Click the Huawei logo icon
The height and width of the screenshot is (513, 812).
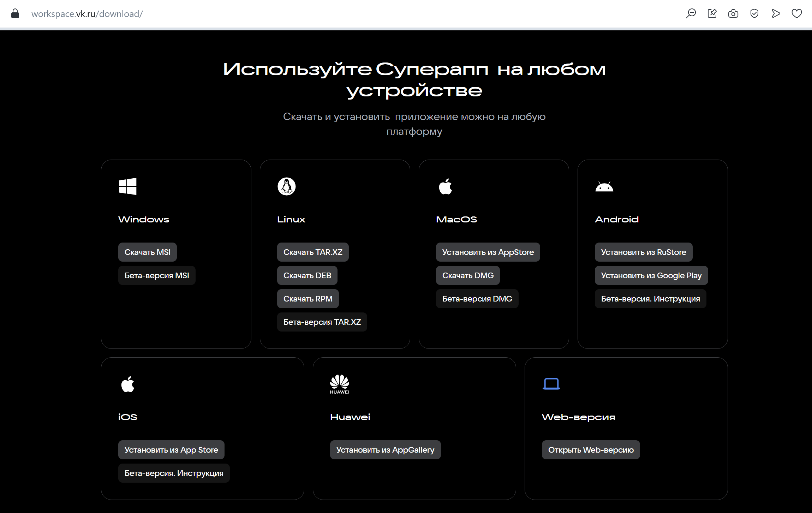coord(339,384)
